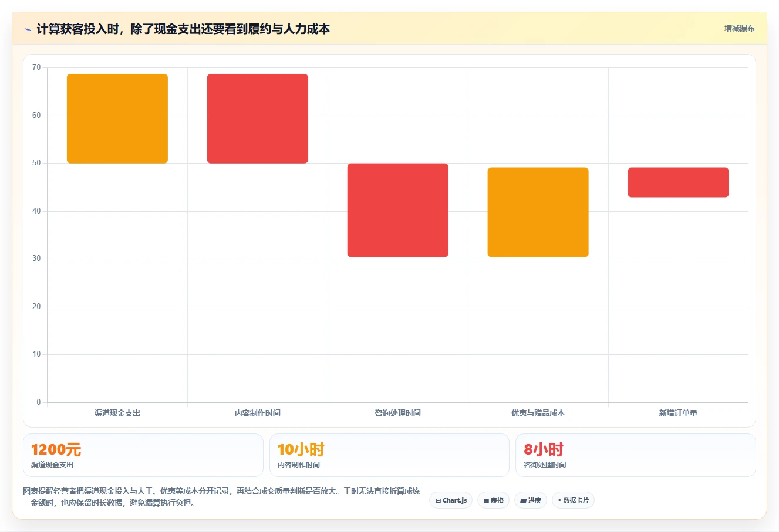Viewport: 779px width, 532px height.
Task: Click the 优惠与赠品成本 x-axis label
Action: [x=538, y=413]
